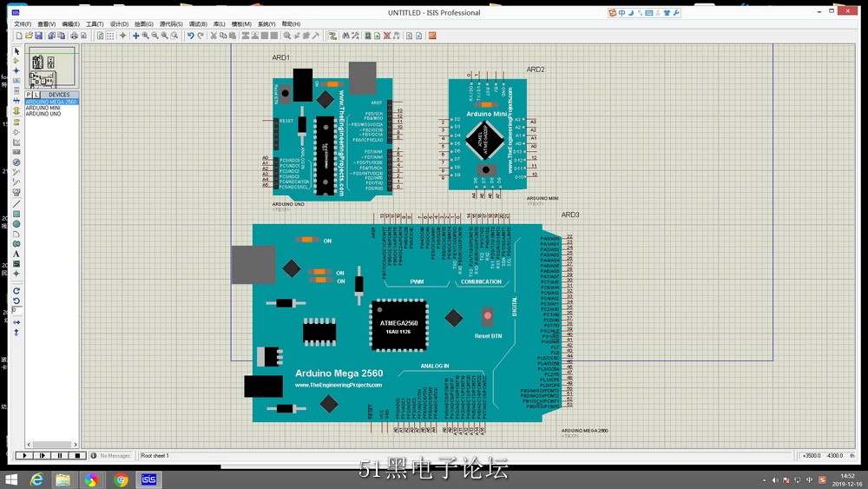The width and height of the screenshot is (868, 489).
Task: Click the 'L' library button
Action: (x=36, y=95)
